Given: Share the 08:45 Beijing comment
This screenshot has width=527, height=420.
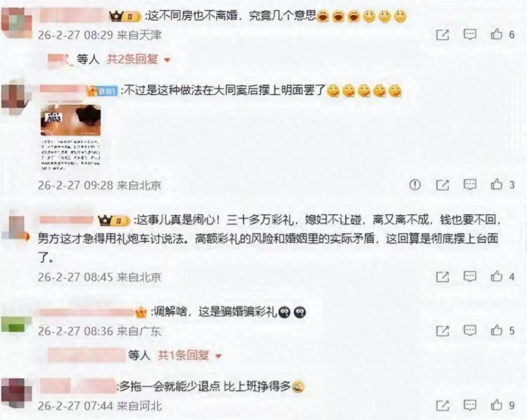Looking at the screenshot, I should [443, 276].
